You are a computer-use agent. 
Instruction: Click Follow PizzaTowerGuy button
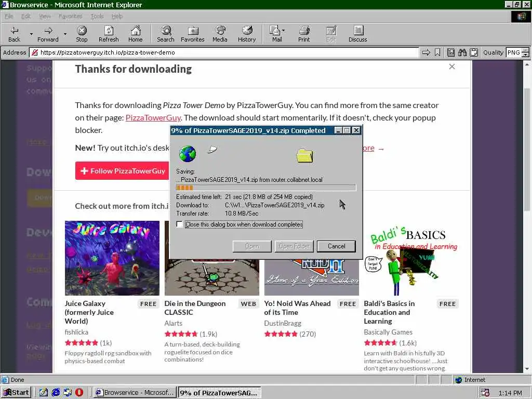point(122,171)
